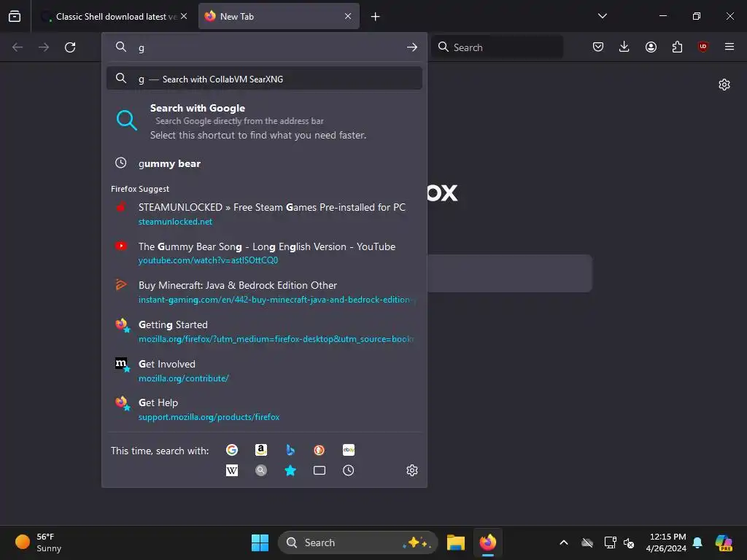Reload the current page

(70, 47)
